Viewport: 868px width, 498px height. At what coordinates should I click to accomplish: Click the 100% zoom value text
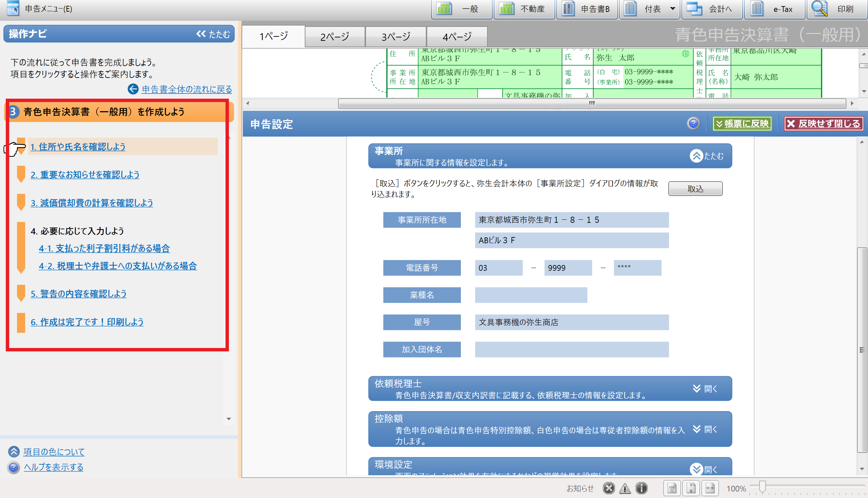pyautogui.click(x=736, y=489)
